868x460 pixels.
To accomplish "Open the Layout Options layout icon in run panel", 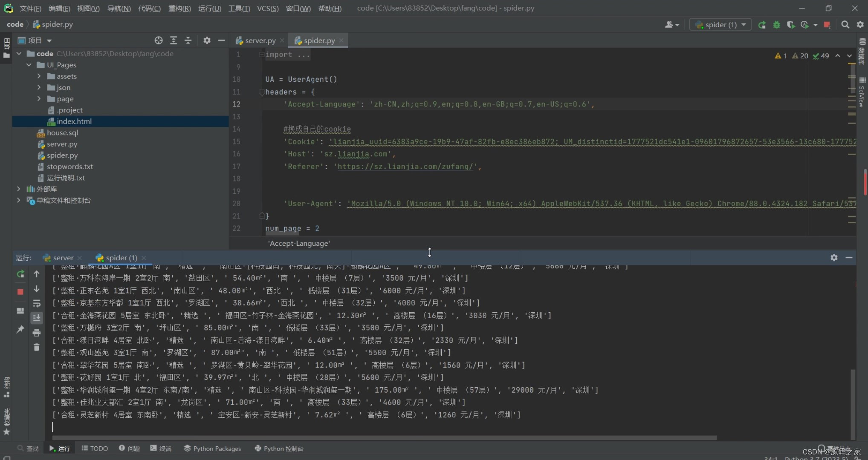I will [20, 311].
